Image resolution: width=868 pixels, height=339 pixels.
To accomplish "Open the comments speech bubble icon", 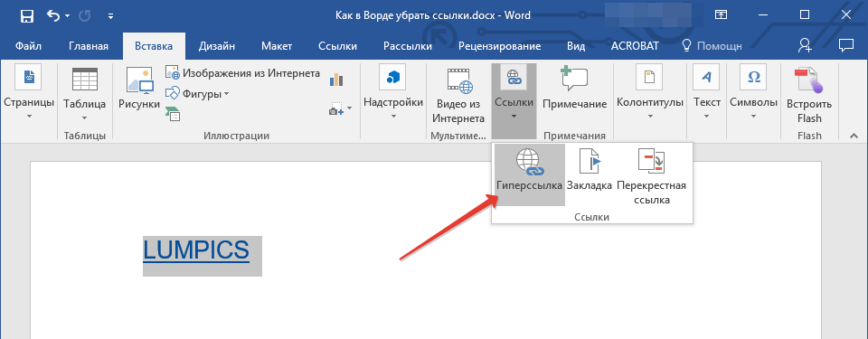I will point(845,45).
